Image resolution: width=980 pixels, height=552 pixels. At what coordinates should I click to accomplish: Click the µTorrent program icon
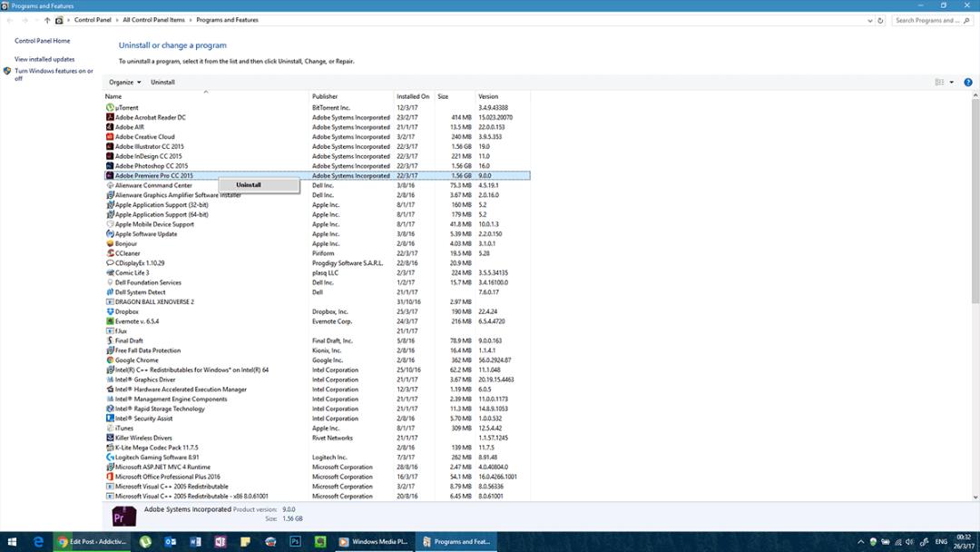110,107
